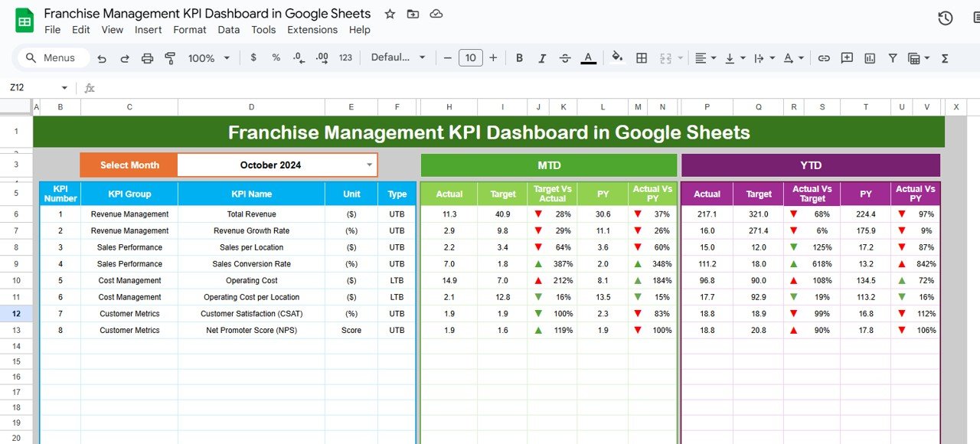Star this spreadsheet
This screenshot has height=444, width=980.
(390, 13)
